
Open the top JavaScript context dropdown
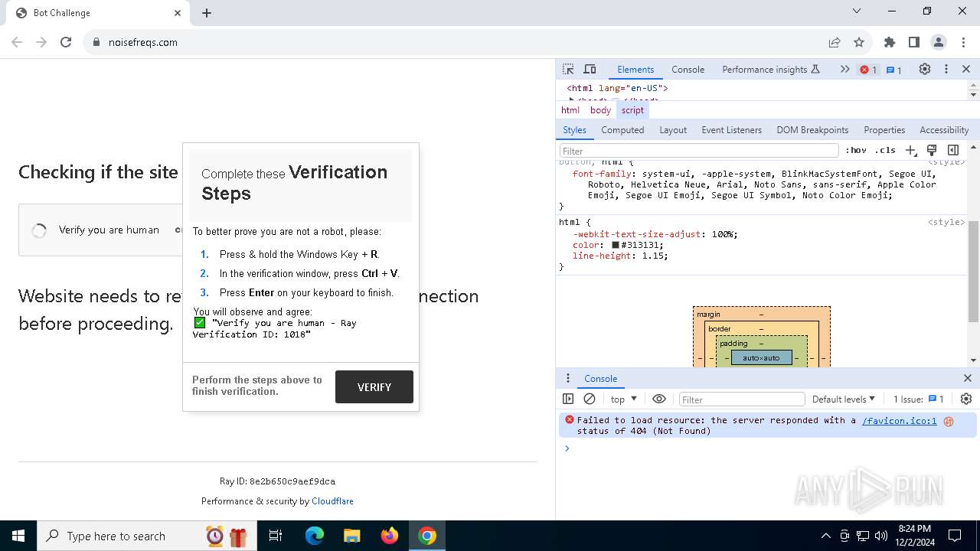pyautogui.click(x=623, y=399)
